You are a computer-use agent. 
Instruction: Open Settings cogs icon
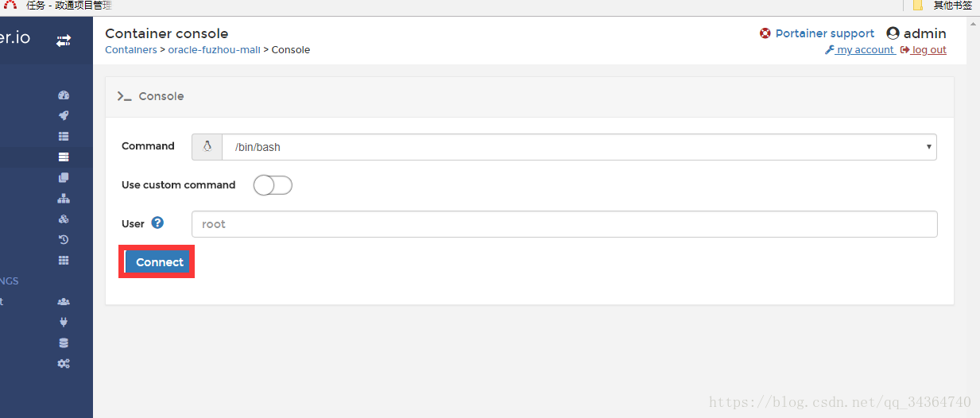[64, 364]
